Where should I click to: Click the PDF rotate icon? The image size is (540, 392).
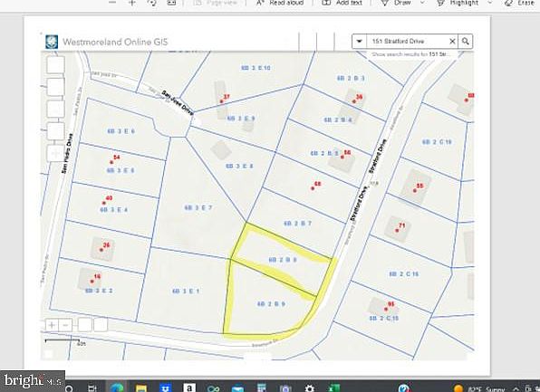[151, 3]
